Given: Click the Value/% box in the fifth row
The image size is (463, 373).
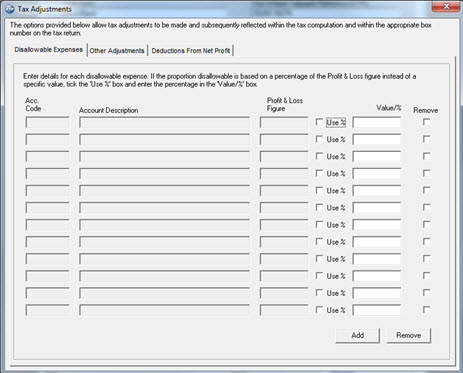Looking at the screenshot, I should tap(377, 191).
